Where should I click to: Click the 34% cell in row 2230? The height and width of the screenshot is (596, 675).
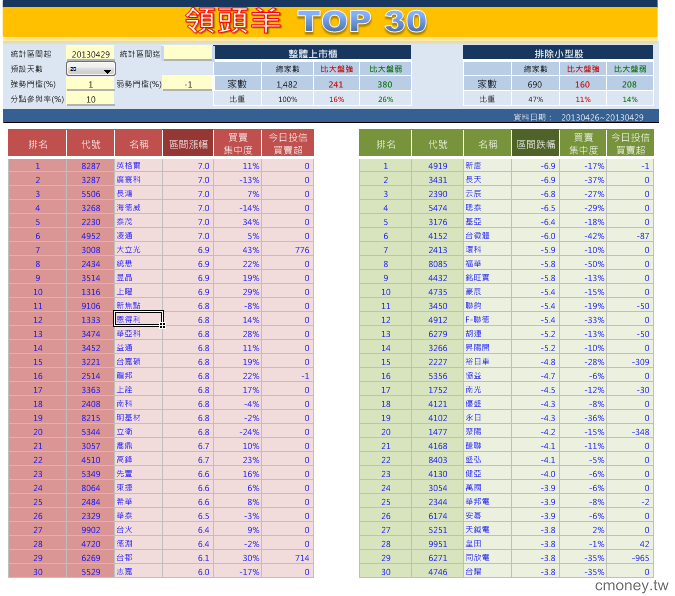pos(238,222)
